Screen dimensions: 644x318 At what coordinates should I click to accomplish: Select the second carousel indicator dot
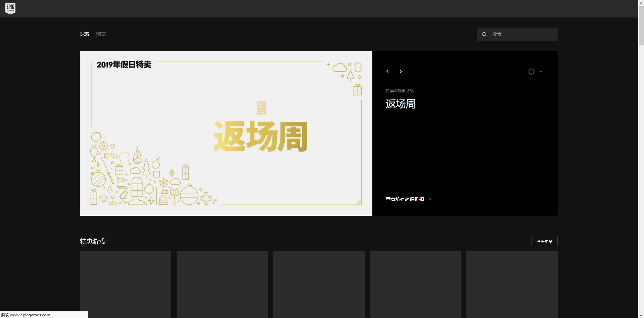click(x=541, y=72)
